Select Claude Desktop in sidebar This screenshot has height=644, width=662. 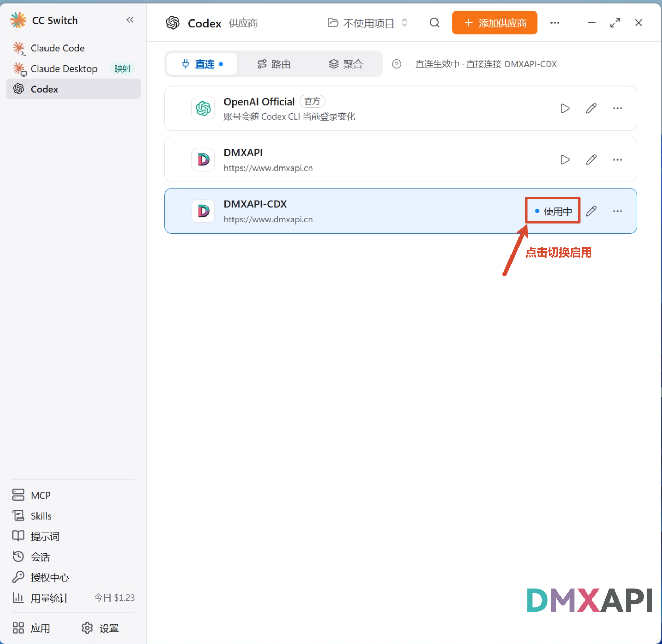[x=73, y=68]
